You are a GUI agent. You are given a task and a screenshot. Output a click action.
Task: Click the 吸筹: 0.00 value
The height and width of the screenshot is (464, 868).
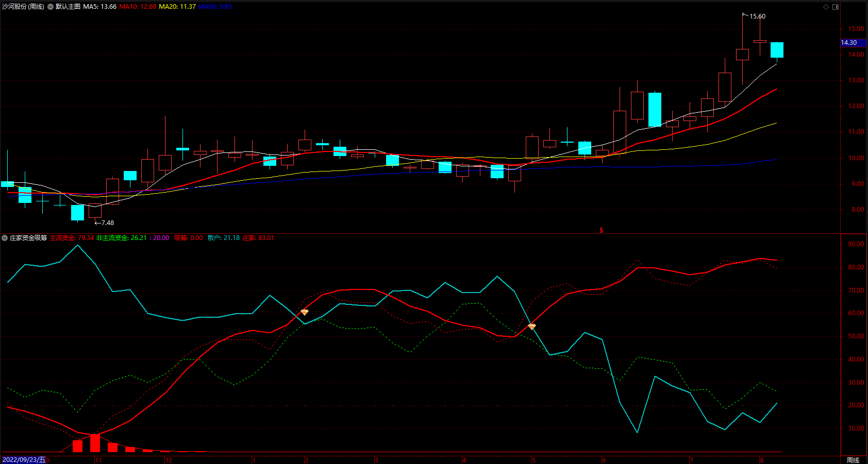pos(189,238)
